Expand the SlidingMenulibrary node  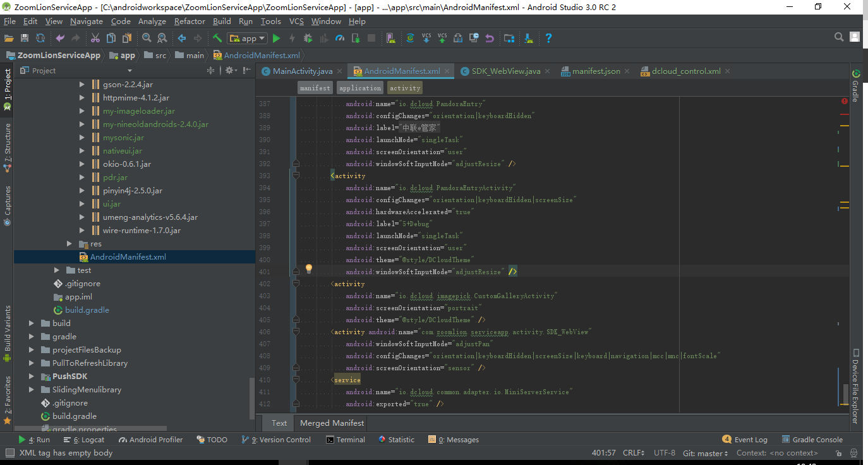click(32, 389)
